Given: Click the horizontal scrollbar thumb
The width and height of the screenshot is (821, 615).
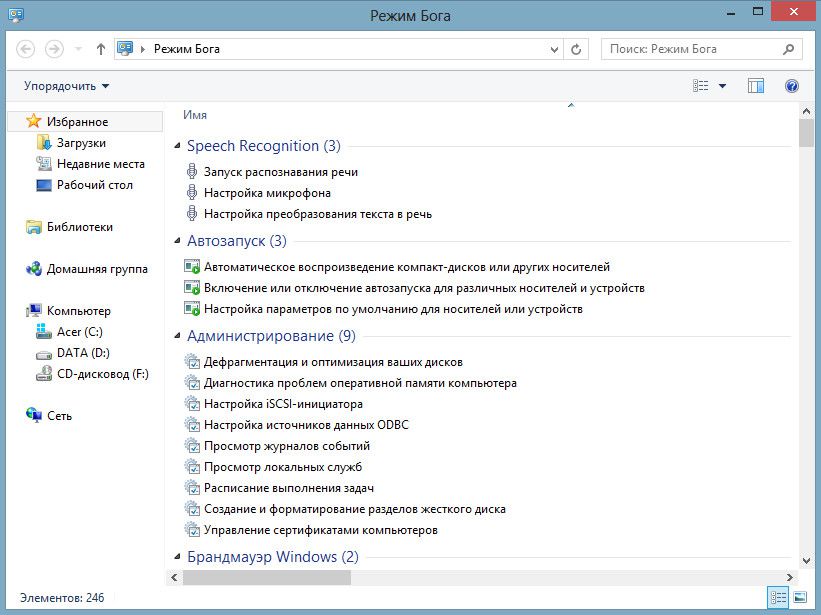Looking at the screenshot, I should pos(266,577).
